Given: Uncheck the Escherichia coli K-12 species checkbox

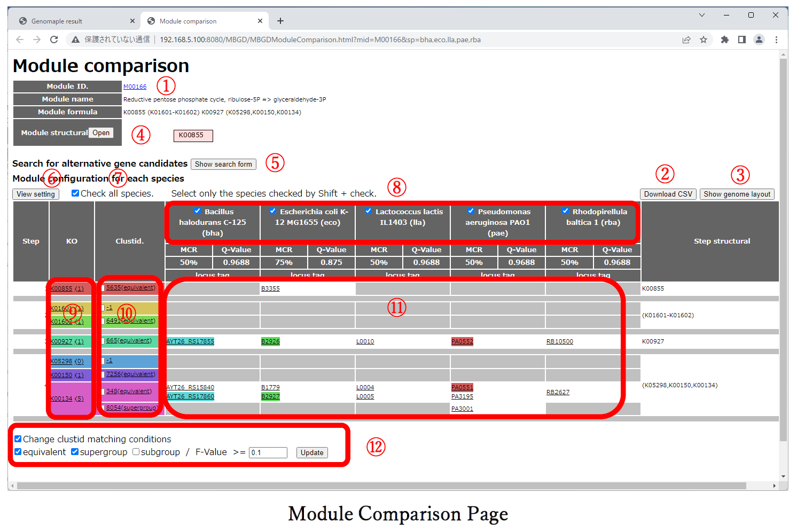Looking at the screenshot, I should [273, 211].
